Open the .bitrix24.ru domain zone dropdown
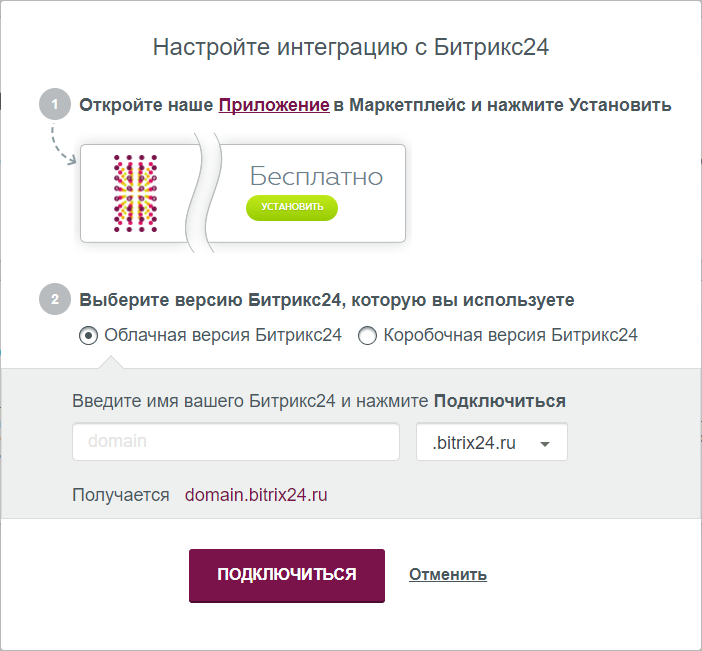Screen dimensions: 702x651 (491, 442)
